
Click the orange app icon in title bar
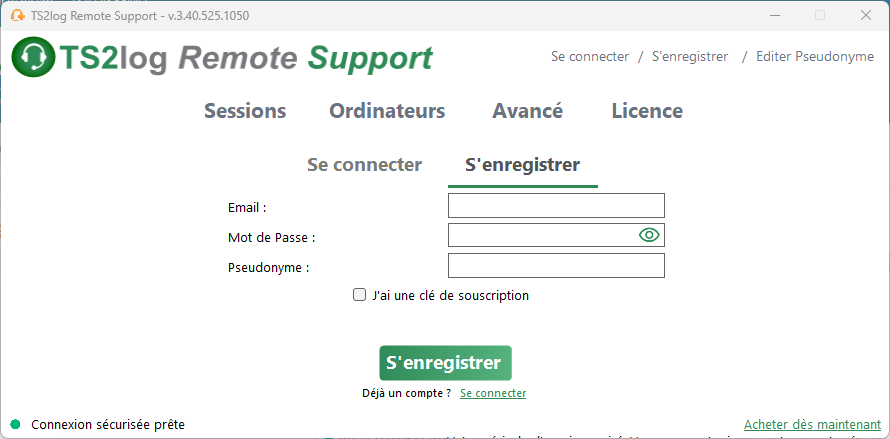point(18,16)
